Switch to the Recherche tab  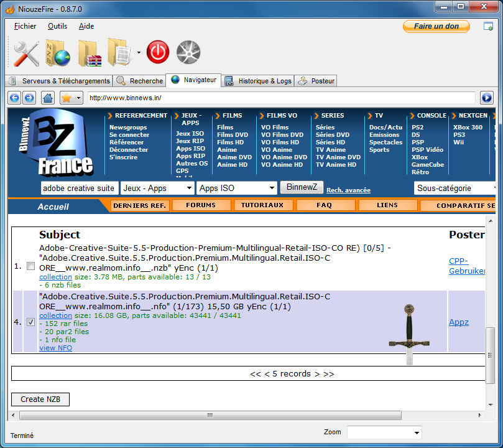click(139, 81)
